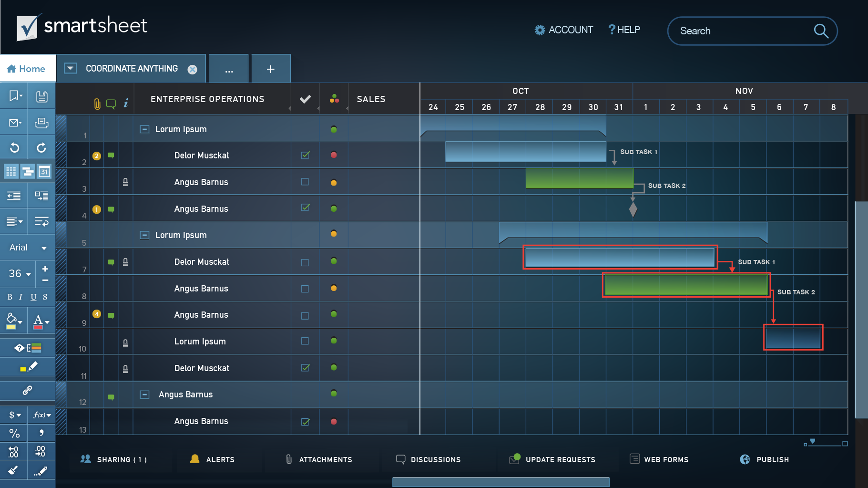Switch to Gantt view icon
Viewport: 868px width, 488px height.
tap(28, 172)
